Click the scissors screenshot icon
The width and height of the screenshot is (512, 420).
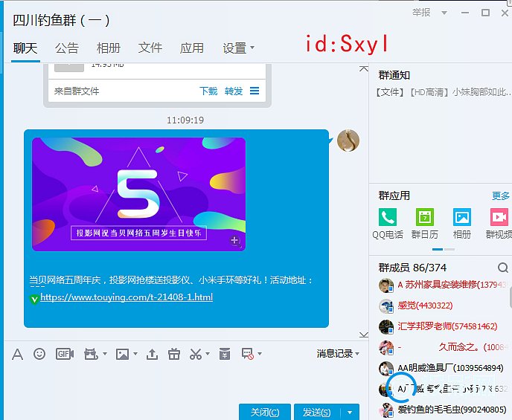coord(196,354)
